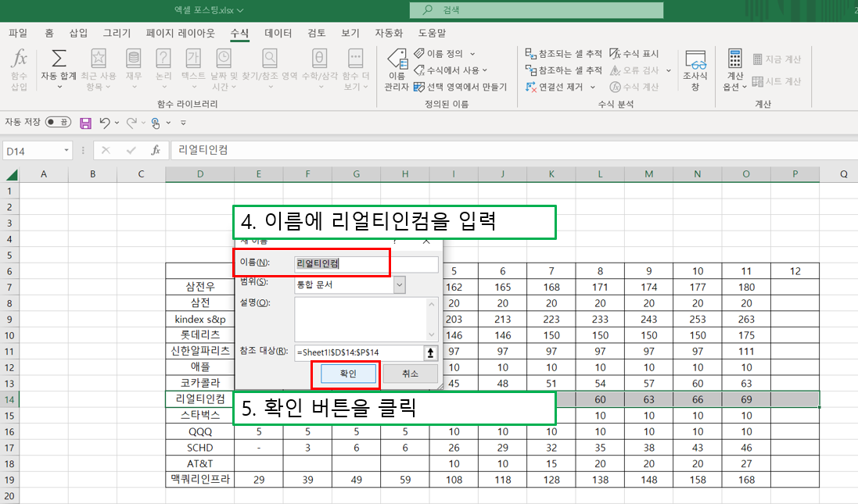Click the collapse-dialog arrow beside 참조 대상
Image resolution: width=858 pixels, height=504 pixels.
click(431, 353)
